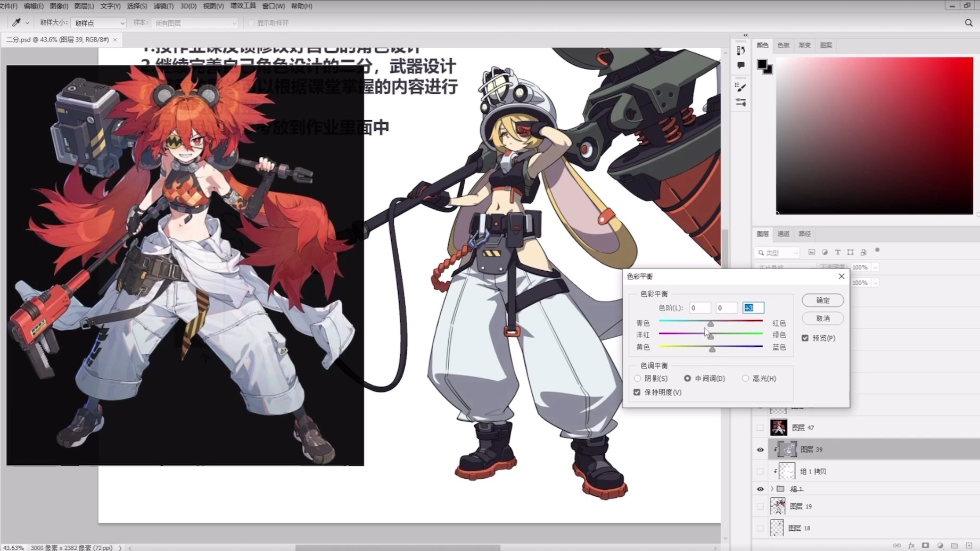Switch to the 路径 tab

click(805, 234)
